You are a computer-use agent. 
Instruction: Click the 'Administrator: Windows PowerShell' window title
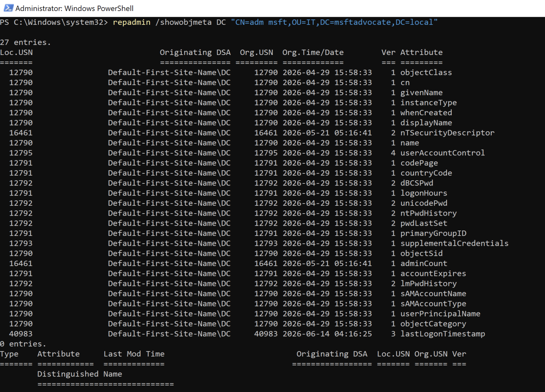(x=75, y=8)
